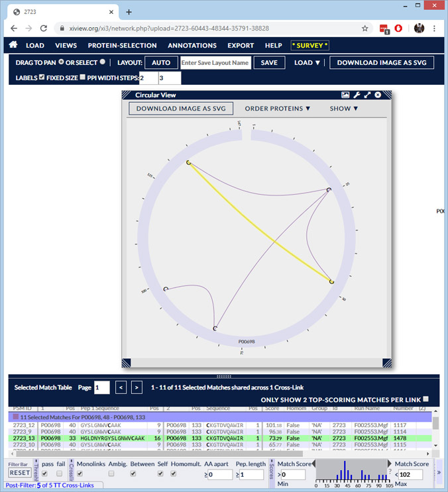This screenshot has width=448, height=492.
Task: Open the browser profile avatar
Action: tap(419, 28)
